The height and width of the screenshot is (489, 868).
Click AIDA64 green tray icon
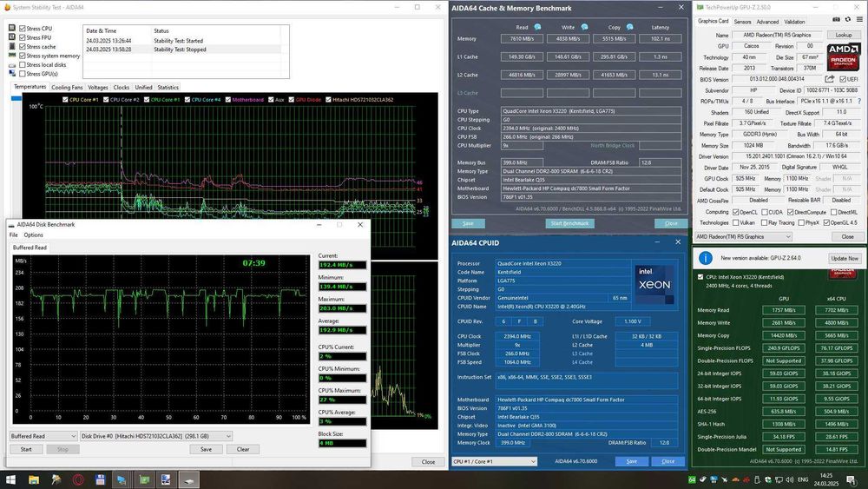692,479
